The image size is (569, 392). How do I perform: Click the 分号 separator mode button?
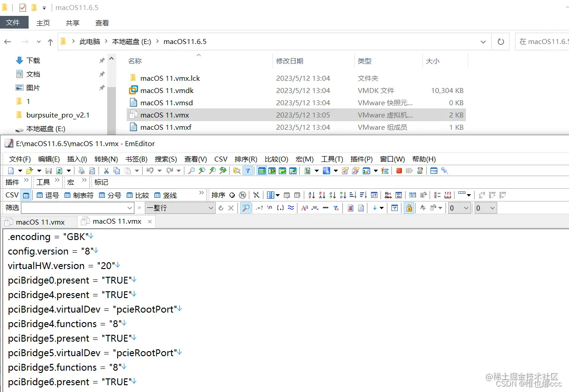pyautogui.click(x=109, y=195)
